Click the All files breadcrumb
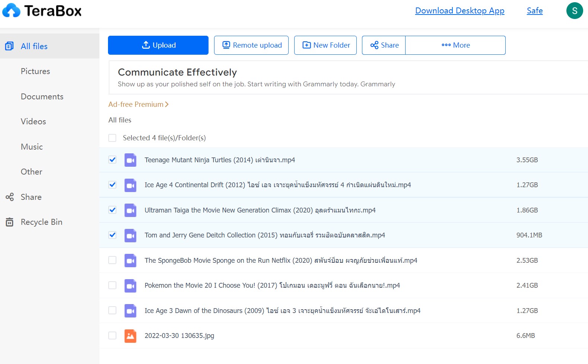Viewport: 588px width, 364px height. pyautogui.click(x=120, y=120)
